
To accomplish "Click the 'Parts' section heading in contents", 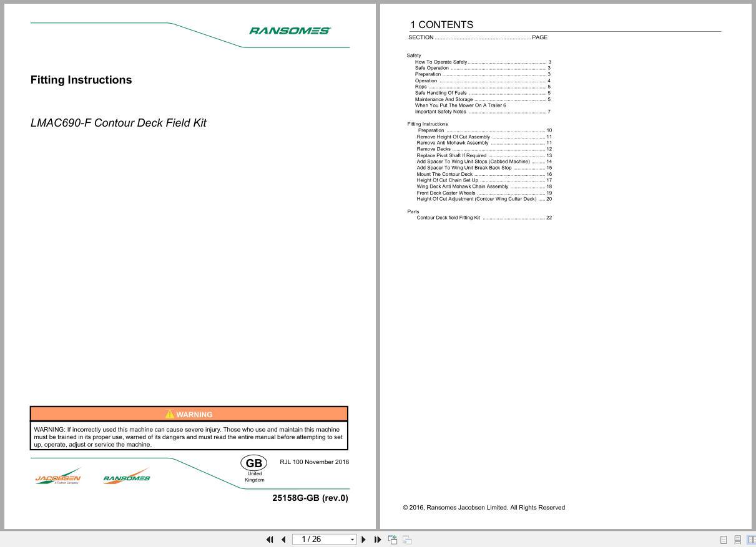I will (413, 211).
